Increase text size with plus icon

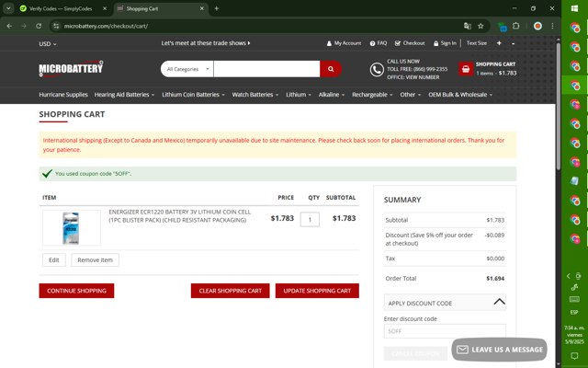[499, 43]
